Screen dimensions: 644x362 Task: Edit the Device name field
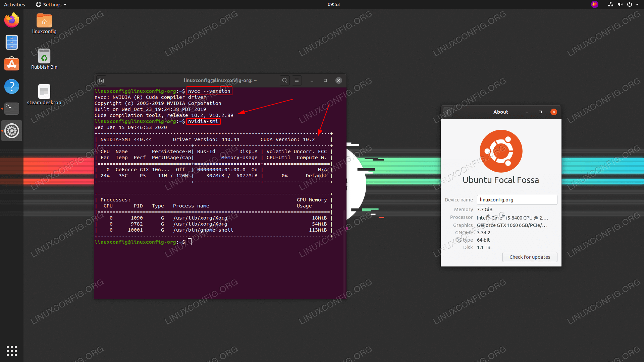(x=517, y=200)
